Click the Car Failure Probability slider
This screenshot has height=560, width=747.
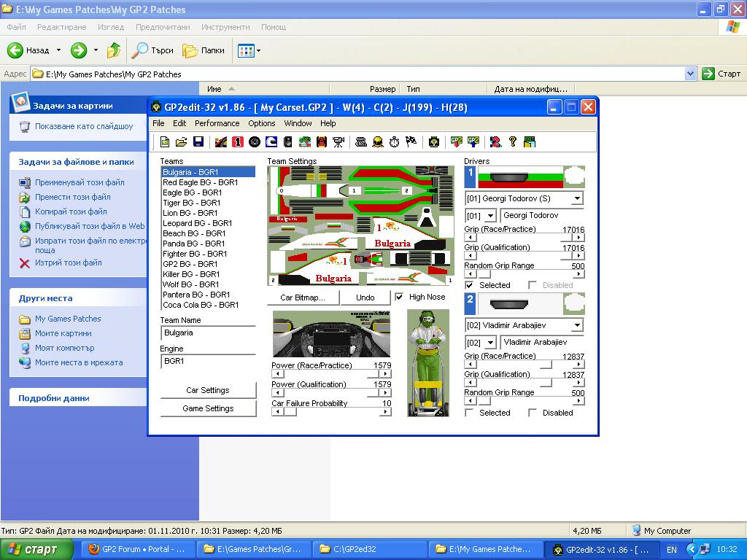(x=330, y=412)
